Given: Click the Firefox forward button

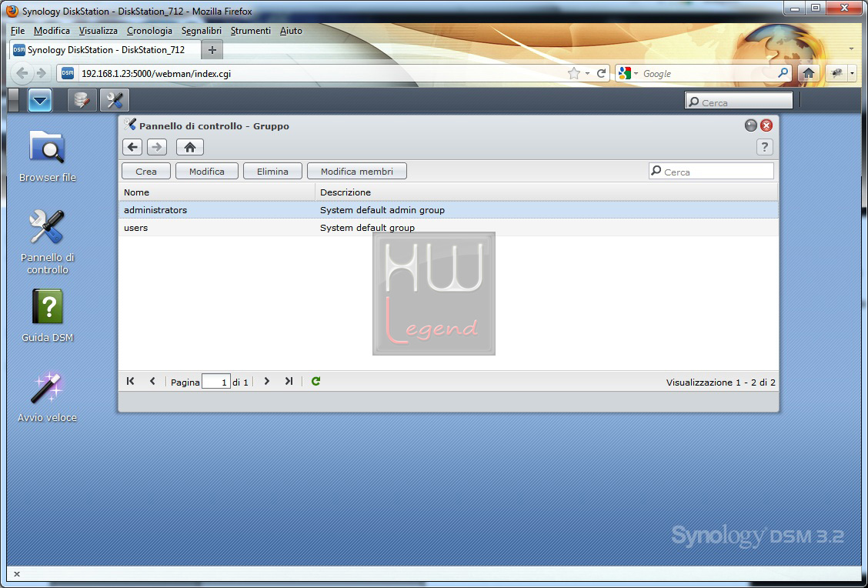Looking at the screenshot, I should (x=41, y=73).
